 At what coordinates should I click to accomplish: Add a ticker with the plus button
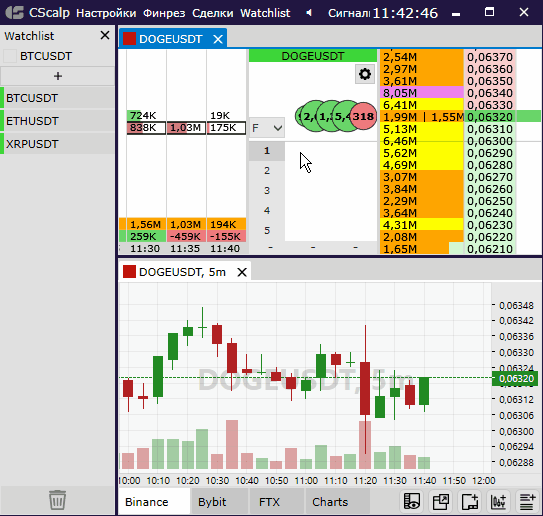click(58, 76)
